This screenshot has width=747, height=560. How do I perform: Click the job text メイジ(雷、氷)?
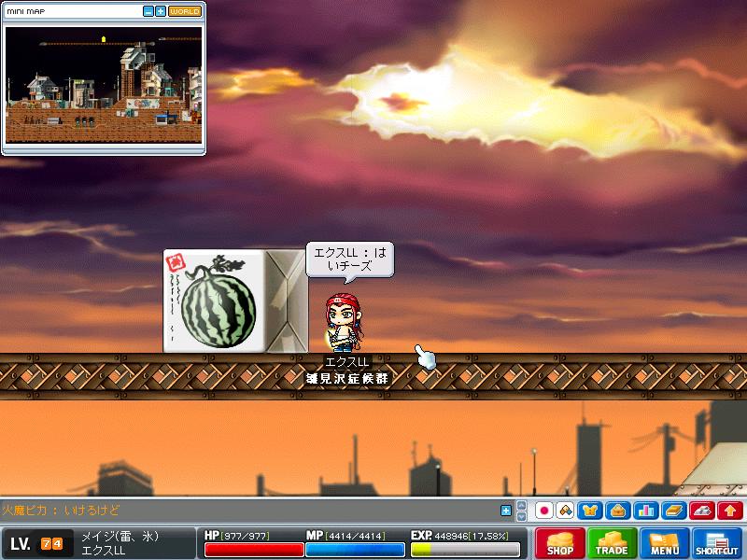click(x=120, y=537)
